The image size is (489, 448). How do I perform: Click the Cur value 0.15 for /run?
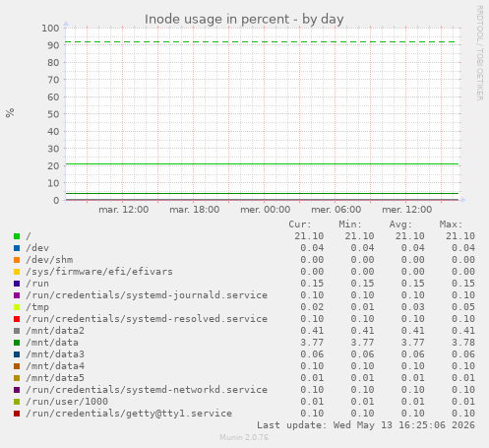coord(312,284)
